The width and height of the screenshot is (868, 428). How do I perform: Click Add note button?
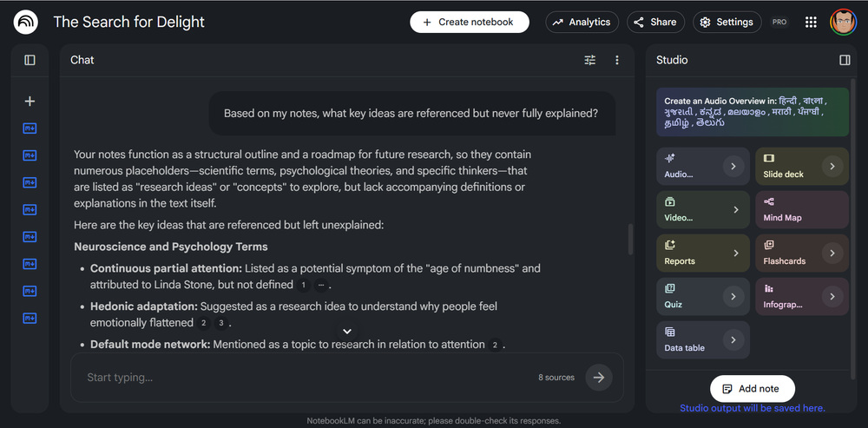[x=753, y=389]
